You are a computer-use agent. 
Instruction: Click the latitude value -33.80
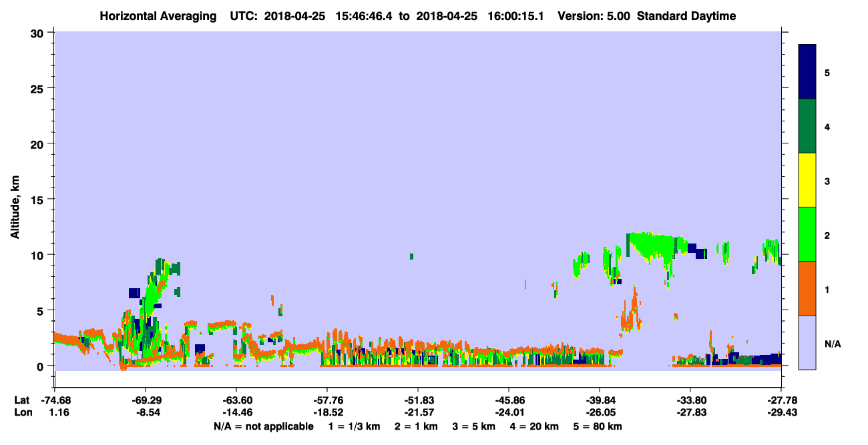tap(690, 400)
